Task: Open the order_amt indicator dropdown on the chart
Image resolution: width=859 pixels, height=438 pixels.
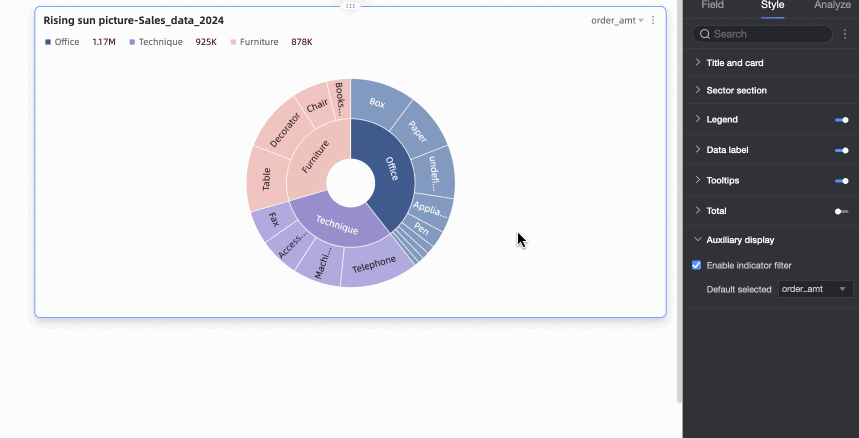Action: point(617,20)
